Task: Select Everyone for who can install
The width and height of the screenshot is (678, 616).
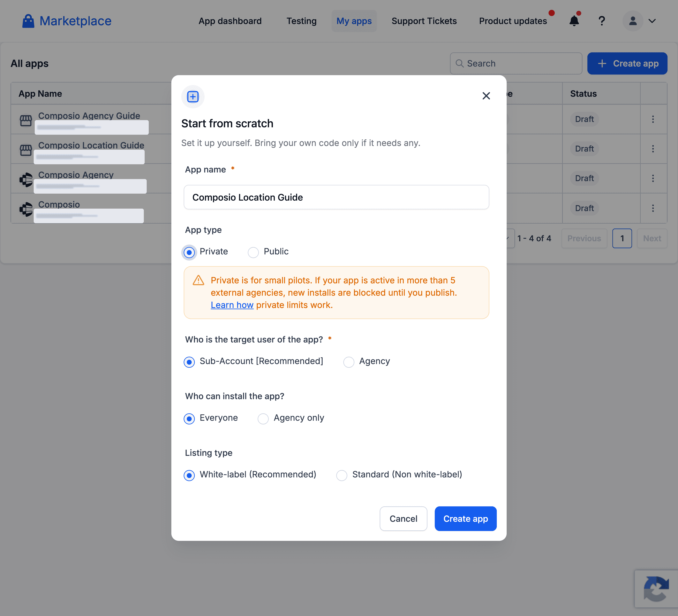Action: tap(189, 419)
